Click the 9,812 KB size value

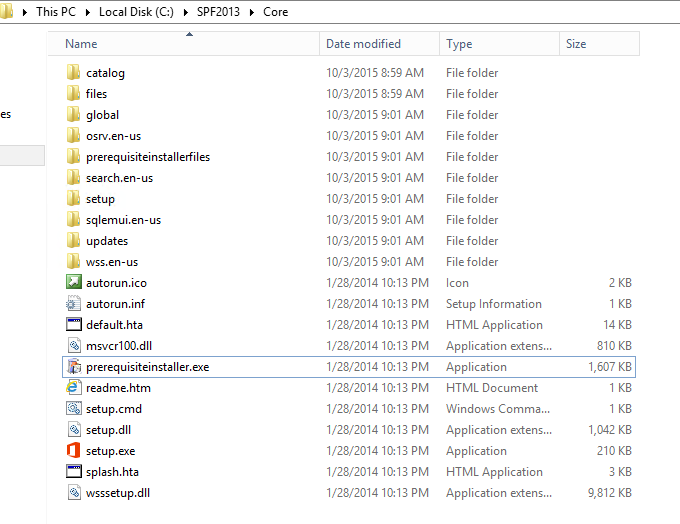[610, 493]
